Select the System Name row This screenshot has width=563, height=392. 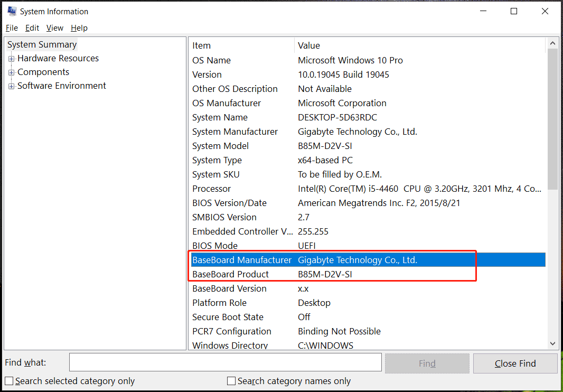[x=368, y=117]
